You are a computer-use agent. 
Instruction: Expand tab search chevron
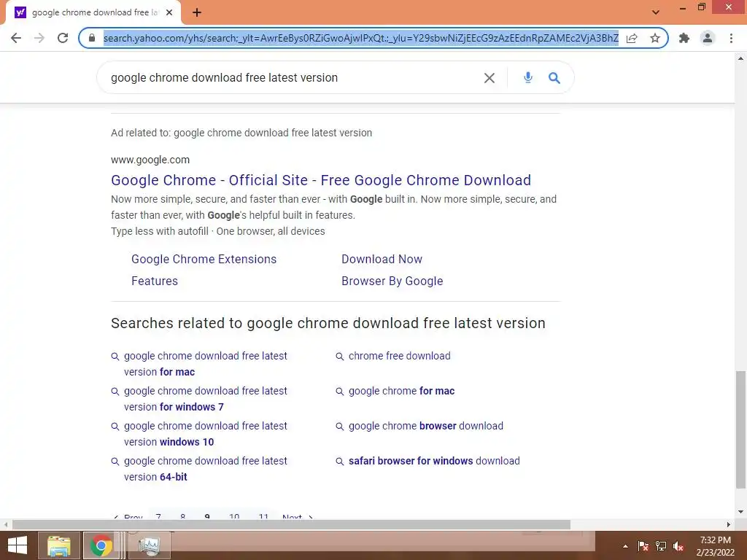click(656, 12)
